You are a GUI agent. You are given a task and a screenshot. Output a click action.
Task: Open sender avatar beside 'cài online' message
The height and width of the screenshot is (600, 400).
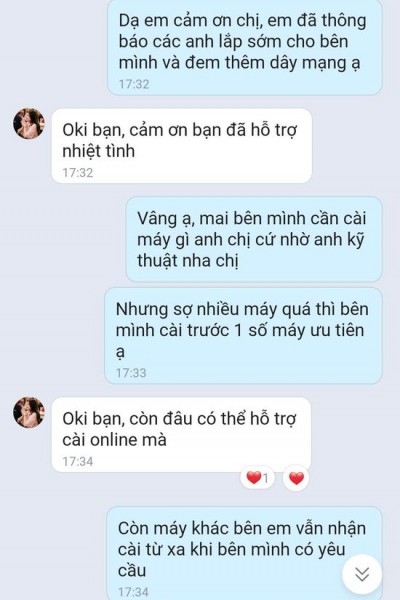tap(29, 412)
